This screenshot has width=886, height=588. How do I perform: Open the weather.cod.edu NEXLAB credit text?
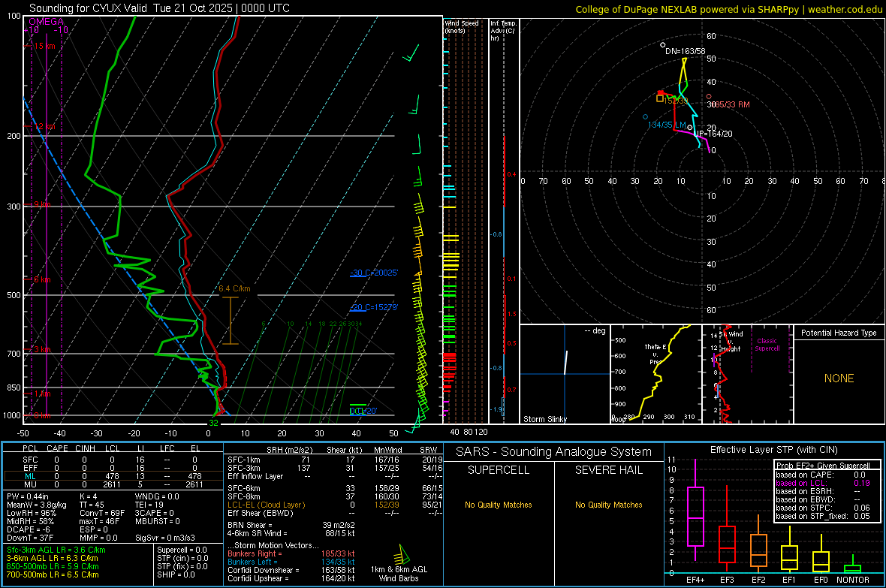(x=728, y=9)
